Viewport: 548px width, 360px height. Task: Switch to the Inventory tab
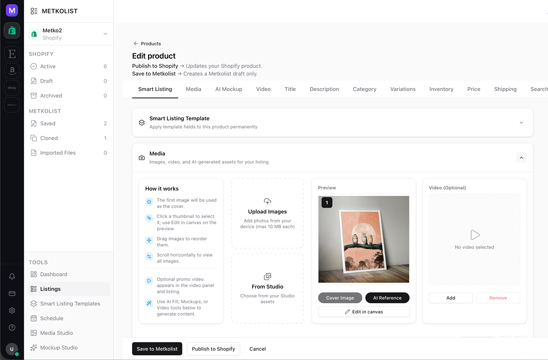(441, 89)
